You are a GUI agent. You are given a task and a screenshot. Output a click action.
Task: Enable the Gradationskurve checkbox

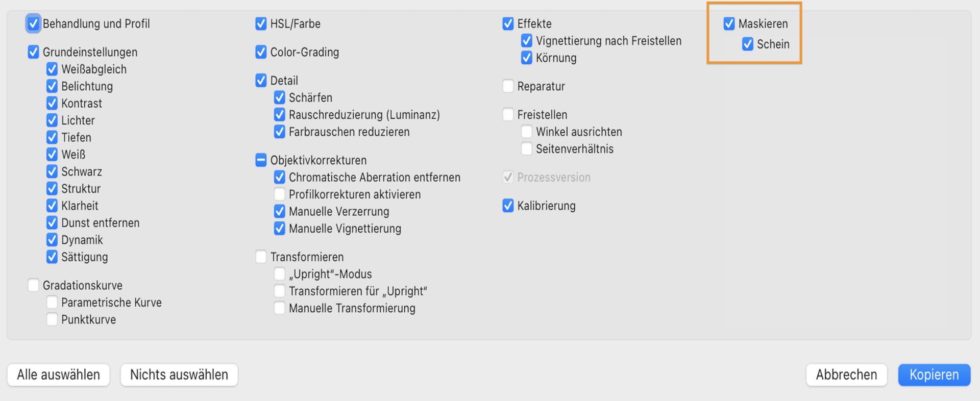[x=34, y=285]
